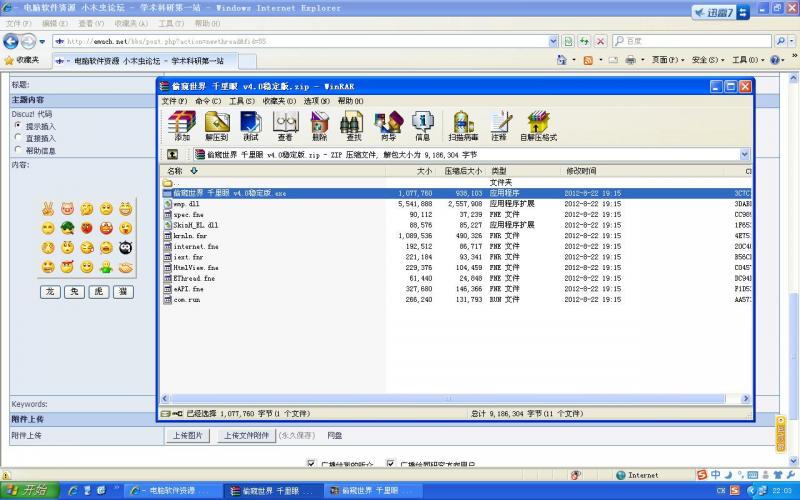Click the 自解压格式 (SFX) toolbar icon
800x500 pixels.
pyautogui.click(x=538, y=126)
